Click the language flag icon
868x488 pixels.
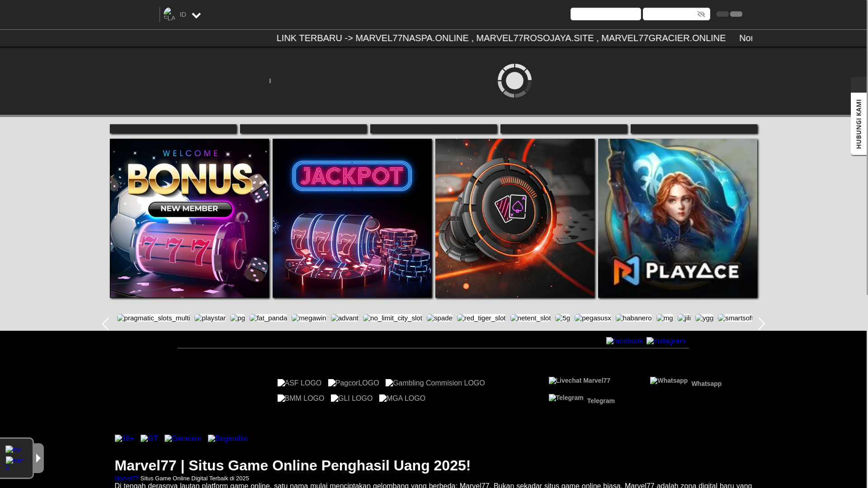click(169, 14)
